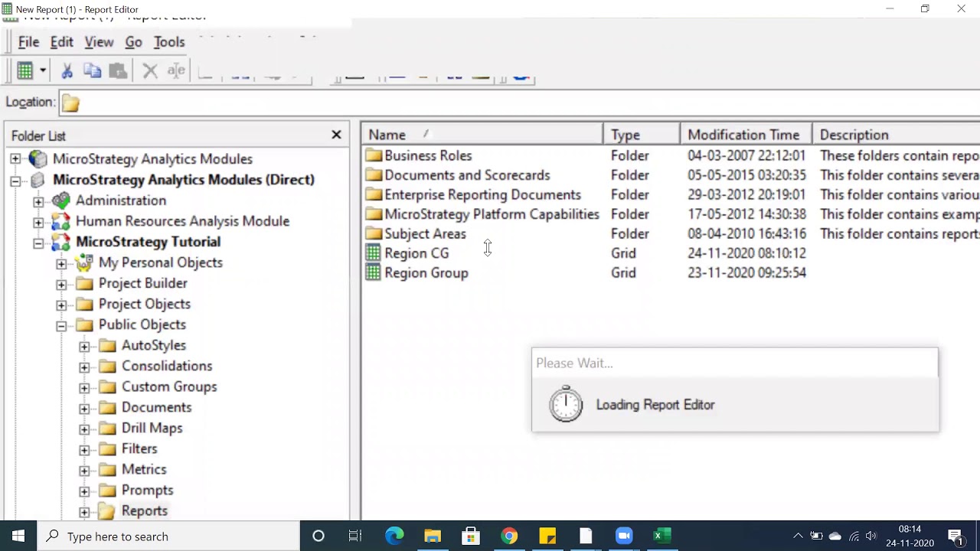Image resolution: width=980 pixels, height=551 pixels.
Task: Select Business Roles folder icon
Action: pos(374,155)
